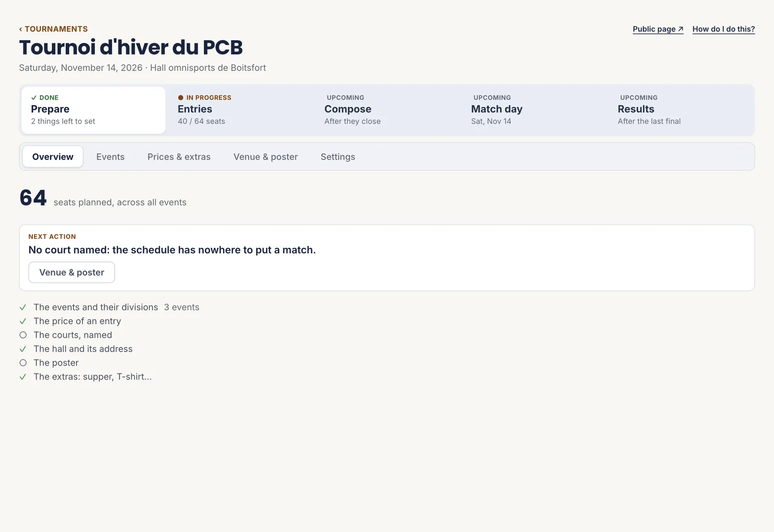Click the back chevron before TOURNAMENTS
This screenshot has height=532, width=774.
[x=21, y=29]
